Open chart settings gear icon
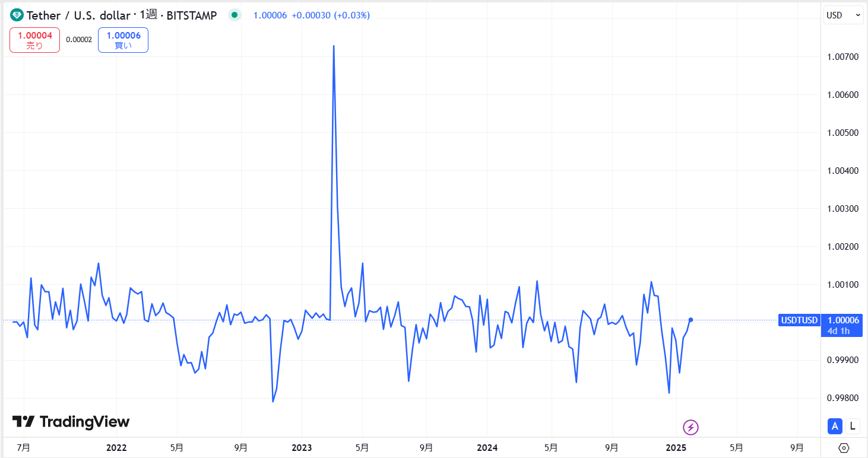This screenshot has width=868, height=458. tap(844, 448)
